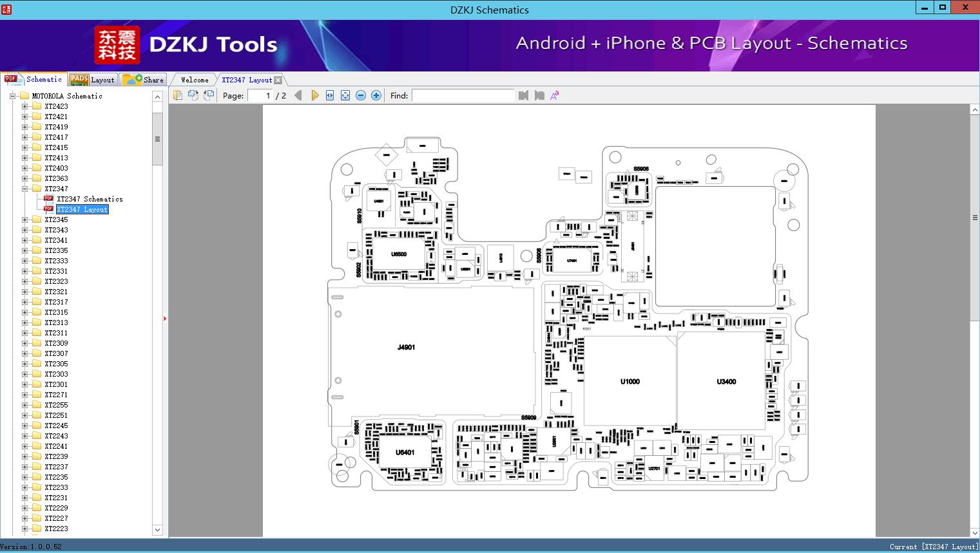Click the page number input field
Screen dimensions: 980x553
coord(260,95)
